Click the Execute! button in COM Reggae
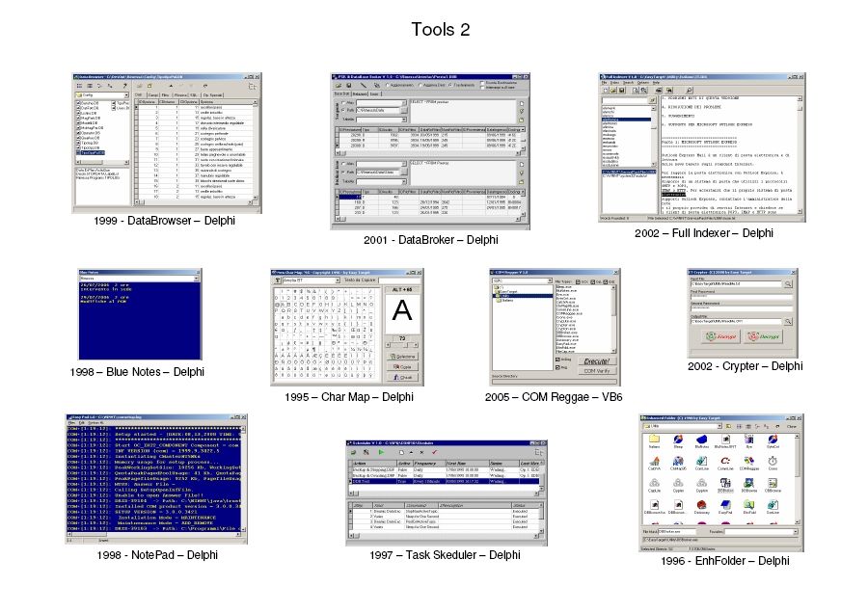The height and width of the screenshot is (613, 868). [x=597, y=361]
